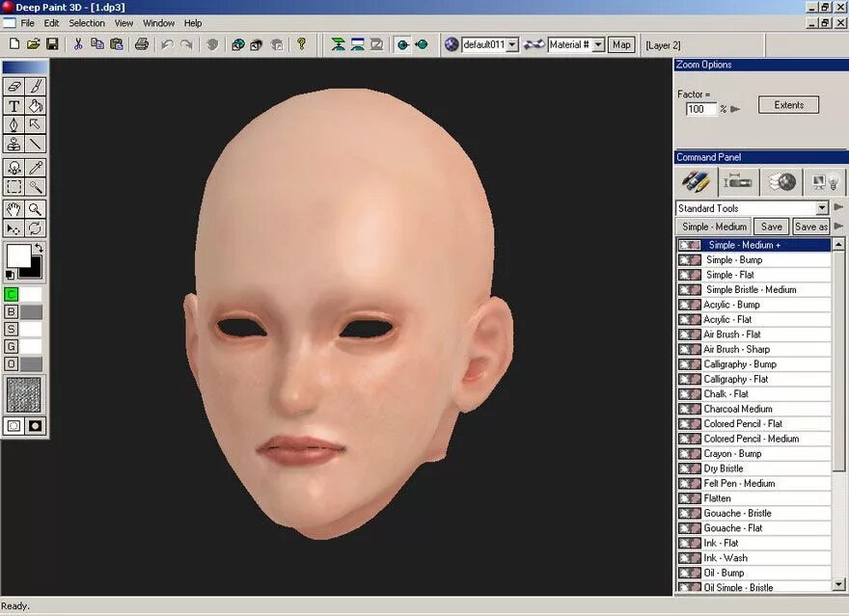Select the Paint Bucket fill tool

[35, 106]
